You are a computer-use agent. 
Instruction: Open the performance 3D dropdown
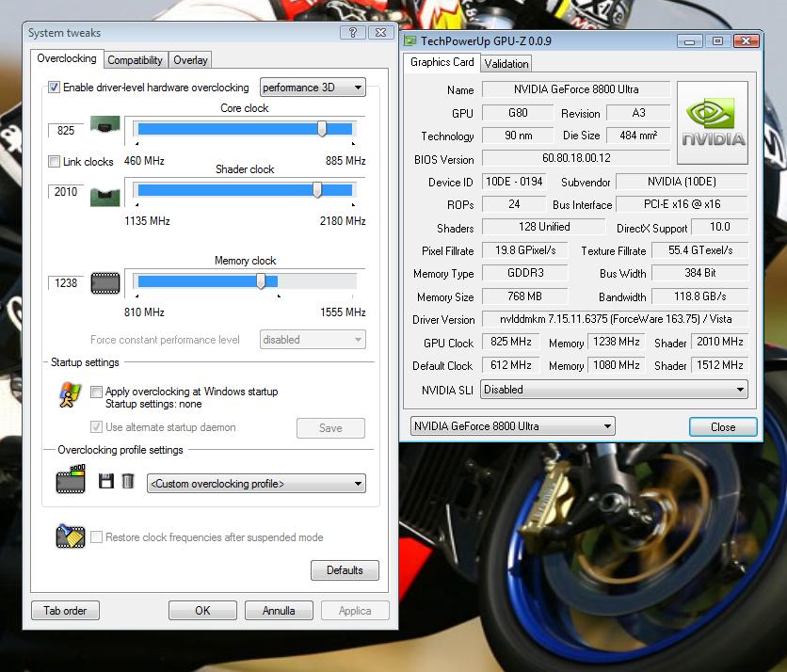point(313,88)
